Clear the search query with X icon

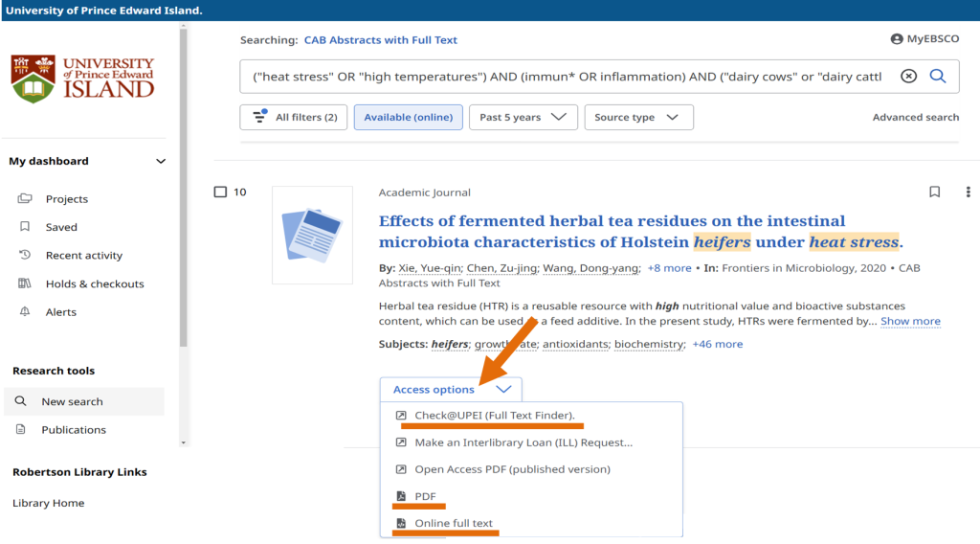click(x=908, y=77)
